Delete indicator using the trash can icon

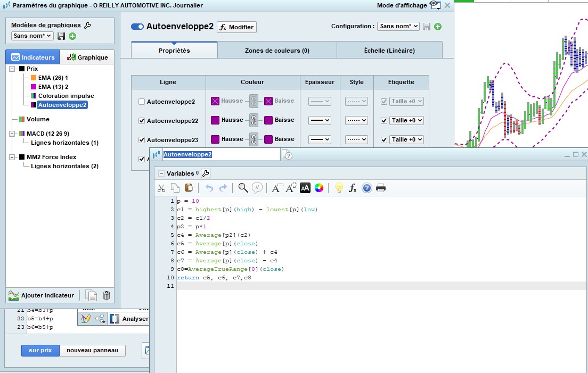[x=107, y=295]
